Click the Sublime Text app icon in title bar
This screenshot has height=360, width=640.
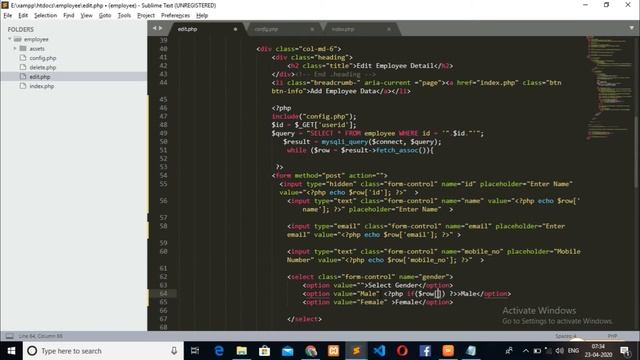coord(5,5)
